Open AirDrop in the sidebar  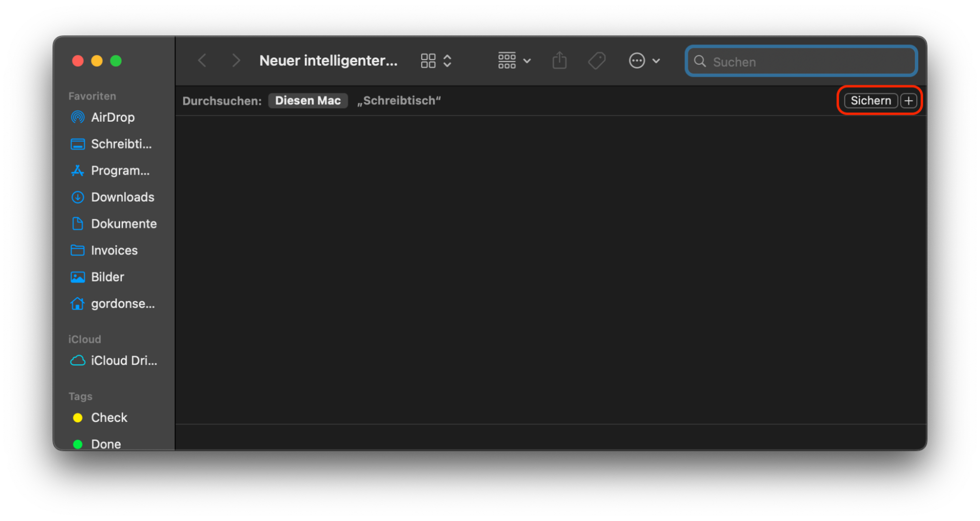point(113,117)
